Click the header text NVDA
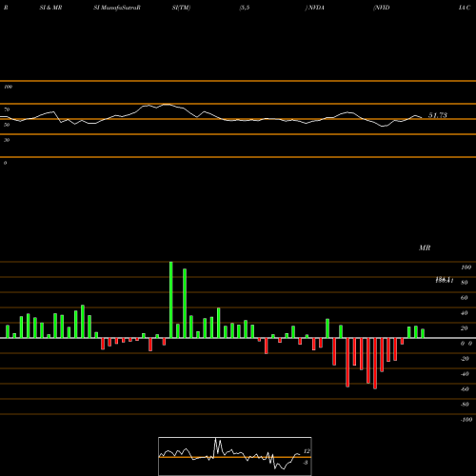Viewport: 476px width, 476px height. [316, 8]
